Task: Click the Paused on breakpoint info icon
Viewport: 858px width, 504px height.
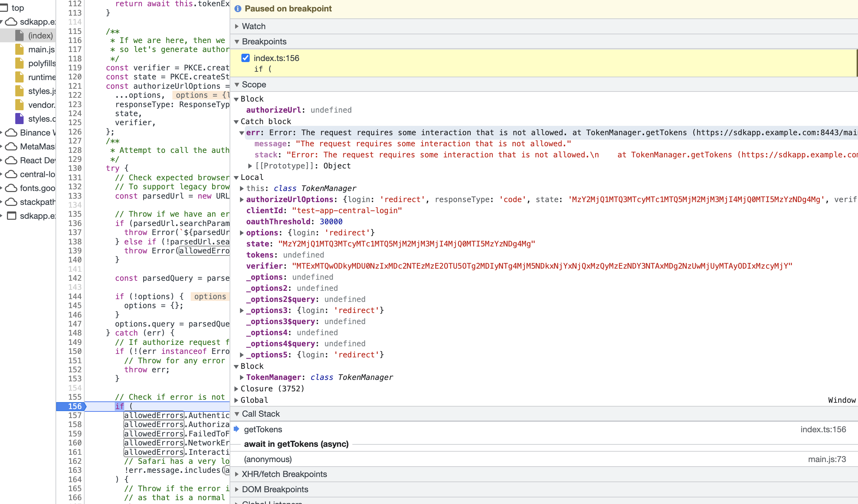Action: pyautogui.click(x=238, y=9)
